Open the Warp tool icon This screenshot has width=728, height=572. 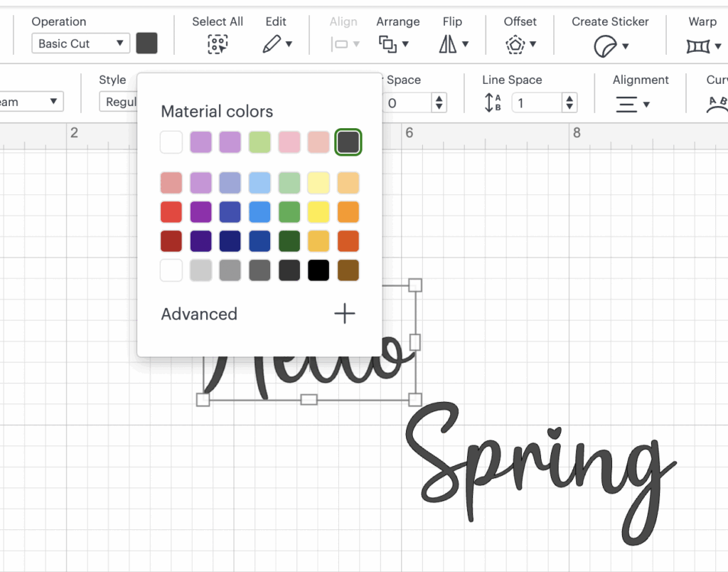[697, 46]
